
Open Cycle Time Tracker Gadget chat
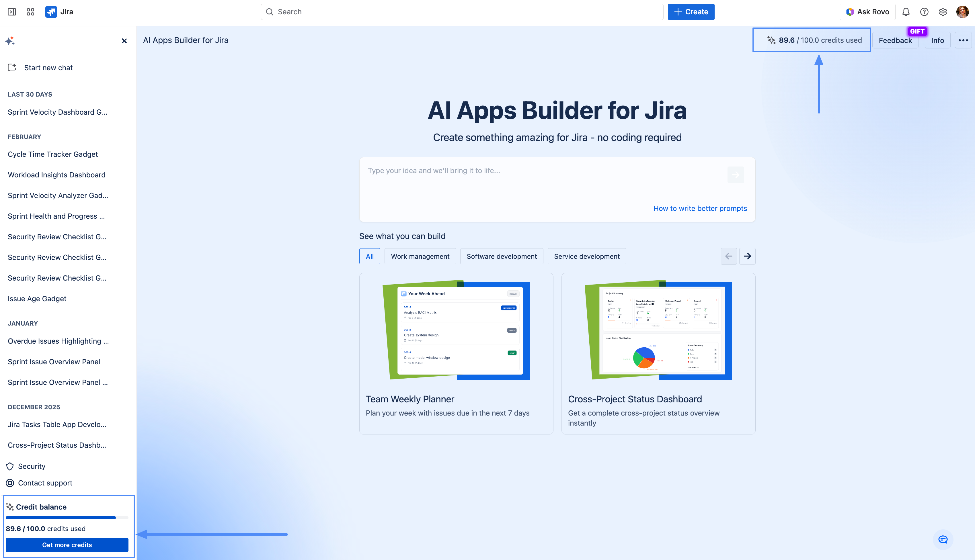click(x=53, y=154)
